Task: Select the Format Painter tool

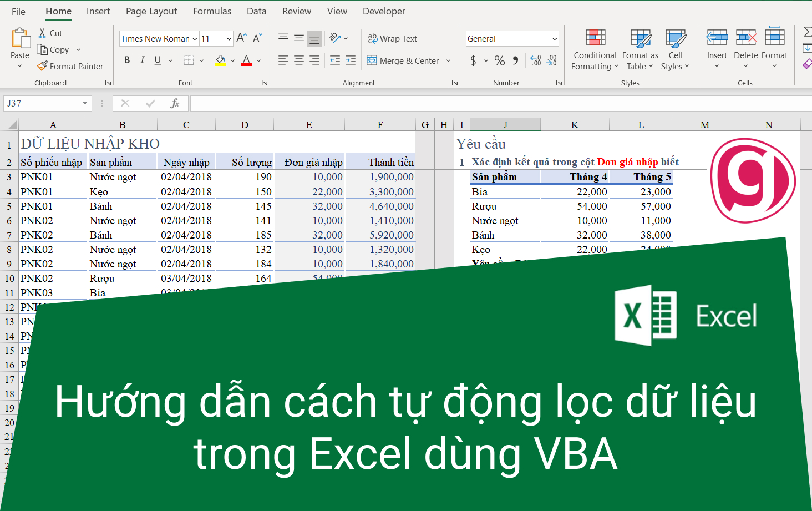Action: point(70,66)
